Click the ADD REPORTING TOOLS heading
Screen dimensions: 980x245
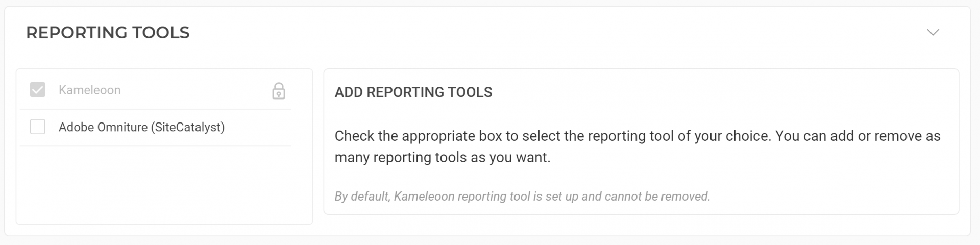[413, 92]
